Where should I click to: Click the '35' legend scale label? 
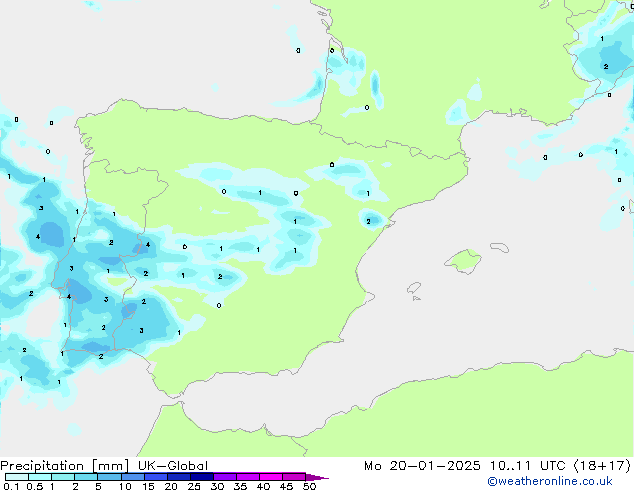(240, 486)
